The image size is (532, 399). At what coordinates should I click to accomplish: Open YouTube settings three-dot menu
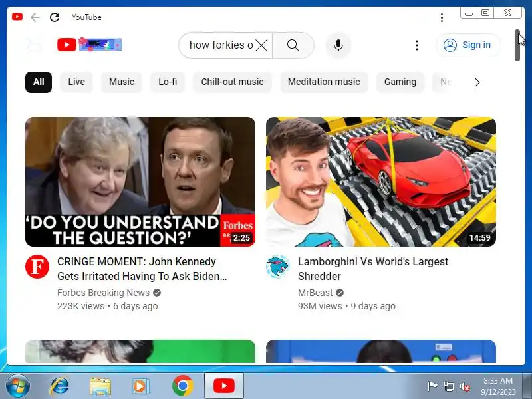[417, 45]
